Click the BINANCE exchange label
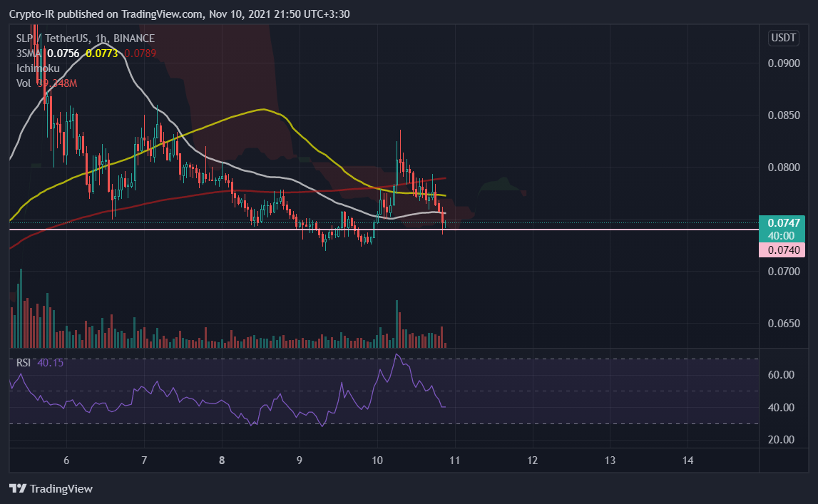 pyautogui.click(x=134, y=38)
